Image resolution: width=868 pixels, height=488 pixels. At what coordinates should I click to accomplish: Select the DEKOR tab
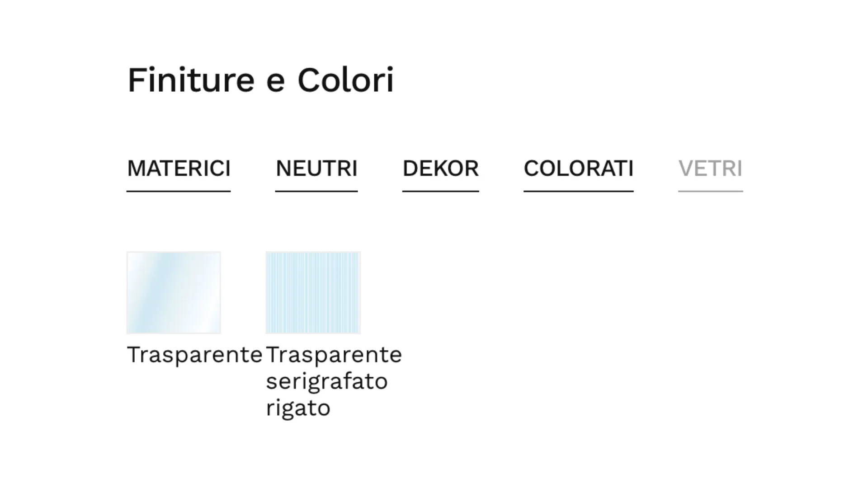[440, 169]
